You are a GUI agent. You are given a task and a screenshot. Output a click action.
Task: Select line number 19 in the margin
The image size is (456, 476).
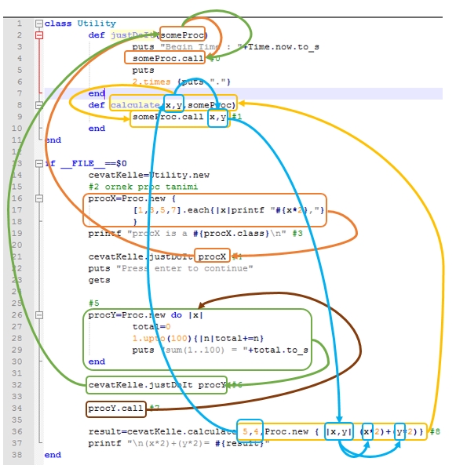(x=16, y=234)
